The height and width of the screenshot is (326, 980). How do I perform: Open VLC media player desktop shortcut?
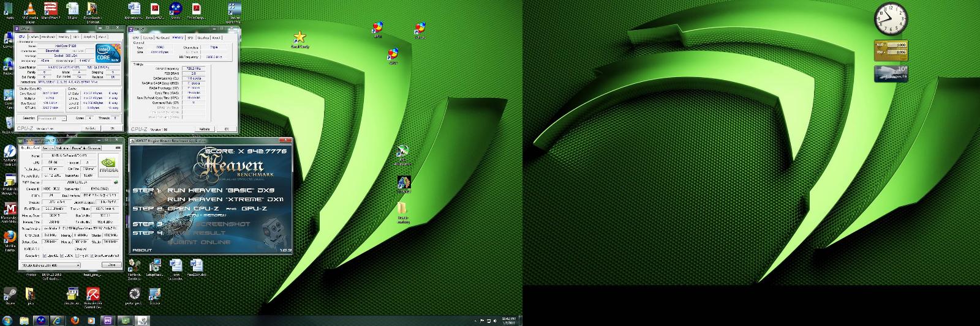31,12
